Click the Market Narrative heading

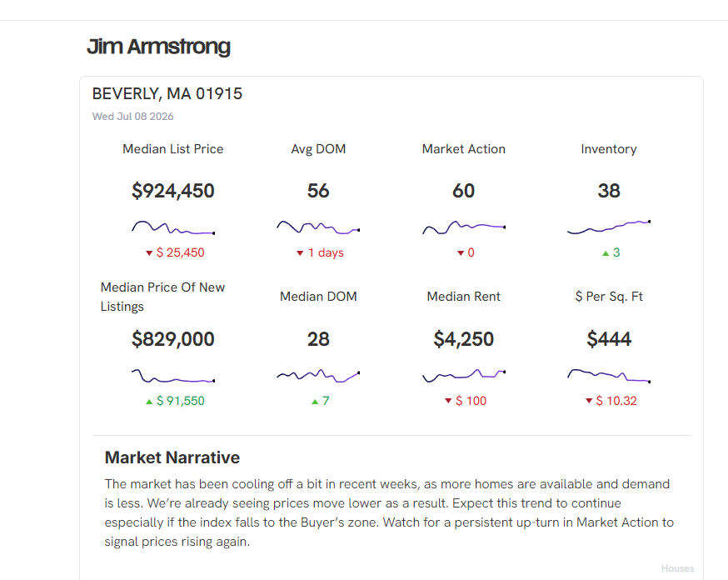point(172,457)
